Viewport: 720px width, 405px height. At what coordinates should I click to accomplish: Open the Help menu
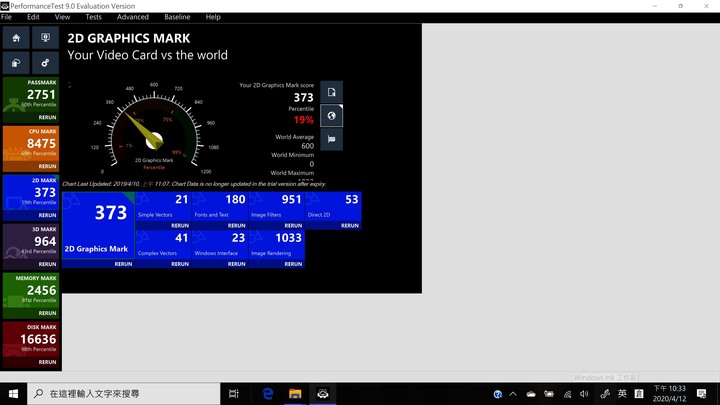(x=213, y=17)
